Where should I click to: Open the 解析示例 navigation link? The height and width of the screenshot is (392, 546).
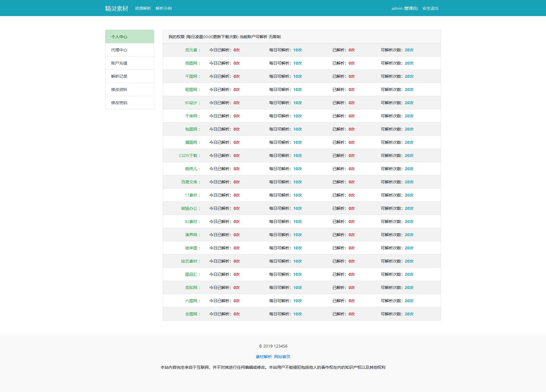[x=164, y=9]
